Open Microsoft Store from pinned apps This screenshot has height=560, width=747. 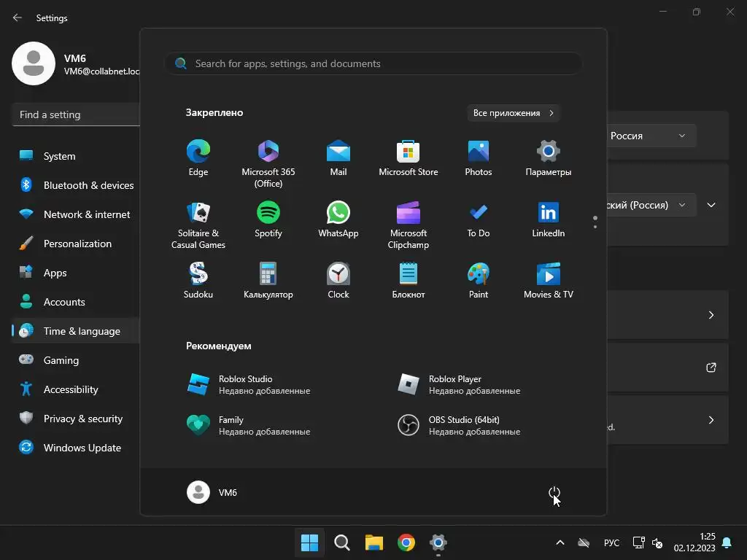409,158
